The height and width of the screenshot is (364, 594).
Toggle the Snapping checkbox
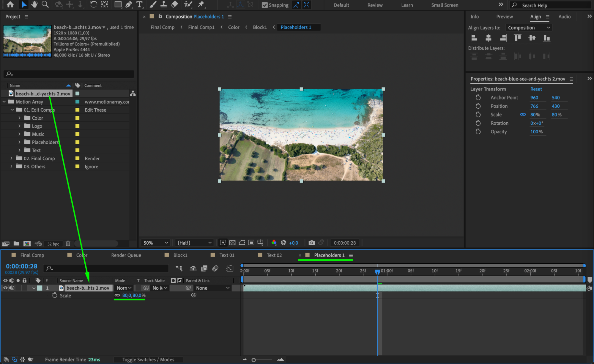pos(264,5)
